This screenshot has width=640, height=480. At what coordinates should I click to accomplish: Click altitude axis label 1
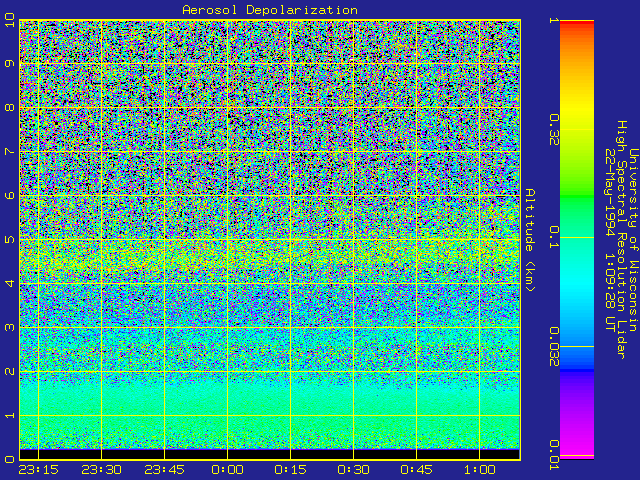[9, 416]
